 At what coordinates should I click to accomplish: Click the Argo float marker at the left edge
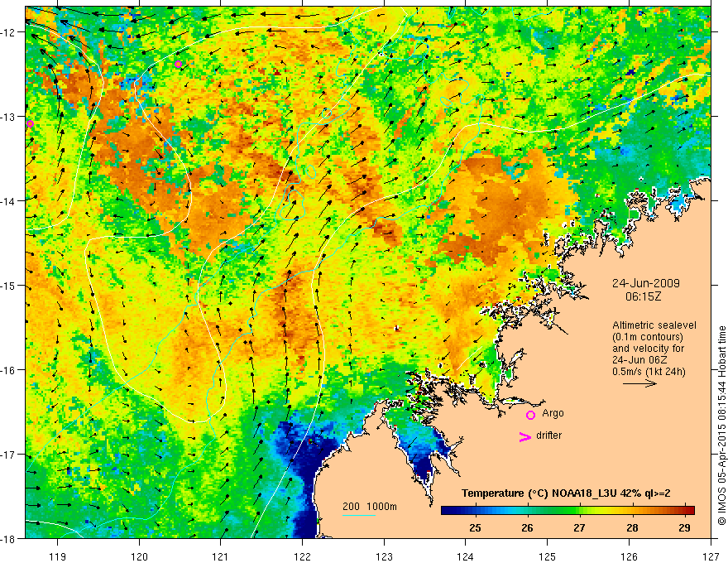(x=30, y=123)
